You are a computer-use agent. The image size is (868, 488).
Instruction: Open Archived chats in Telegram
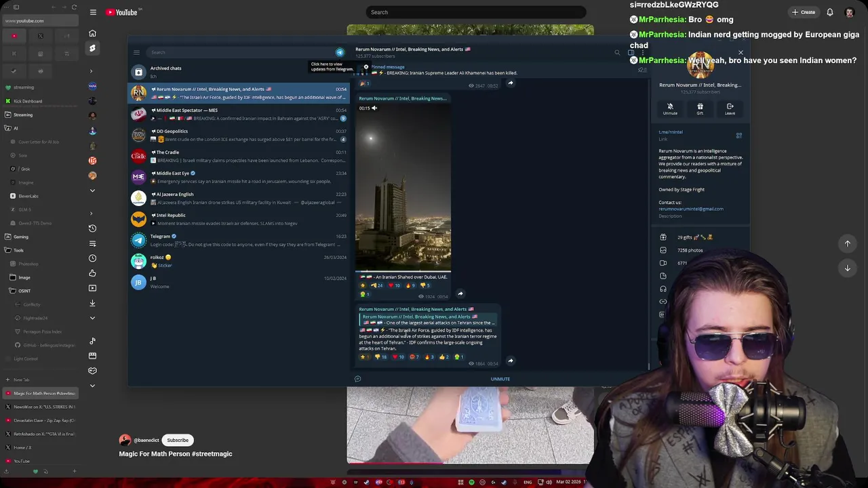239,72
